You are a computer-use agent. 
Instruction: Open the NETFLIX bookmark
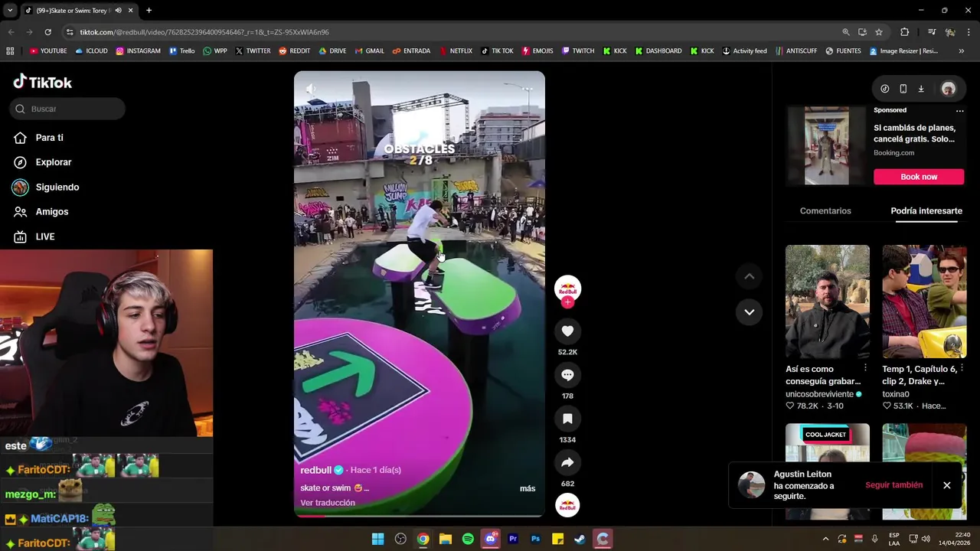tap(456, 51)
